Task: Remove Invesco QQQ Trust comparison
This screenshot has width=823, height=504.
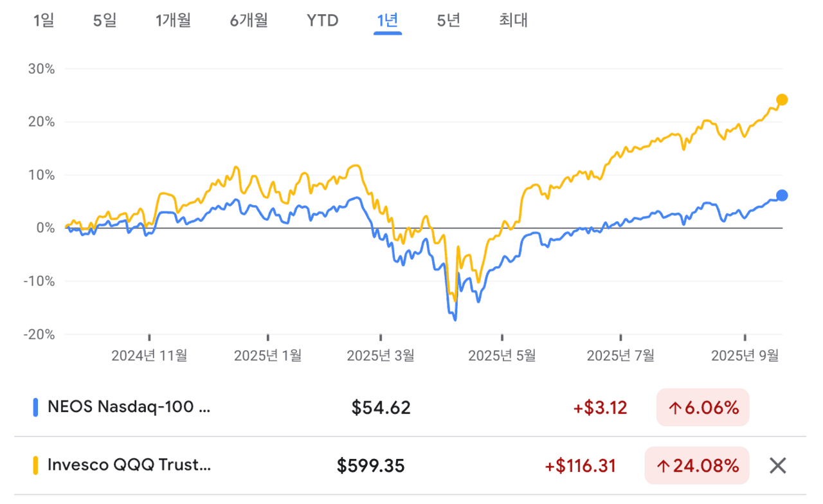Action: [x=778, y=465]
